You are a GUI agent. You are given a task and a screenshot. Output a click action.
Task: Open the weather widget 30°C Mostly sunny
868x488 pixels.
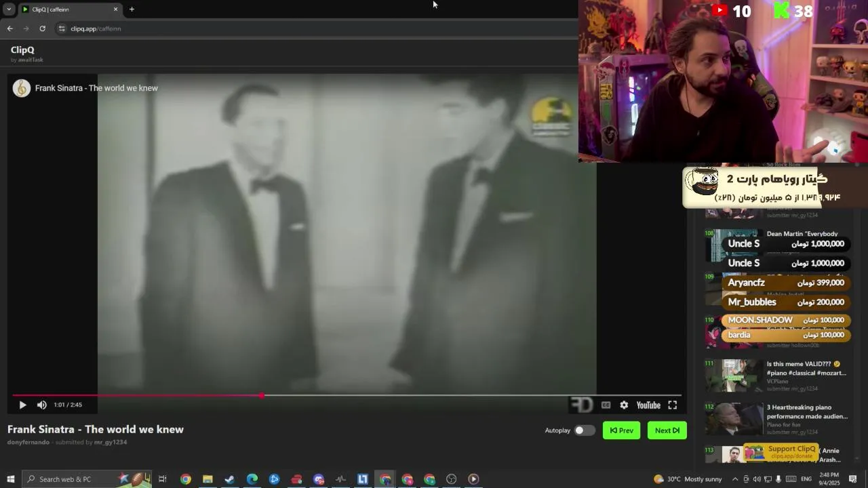click(688, 479)
